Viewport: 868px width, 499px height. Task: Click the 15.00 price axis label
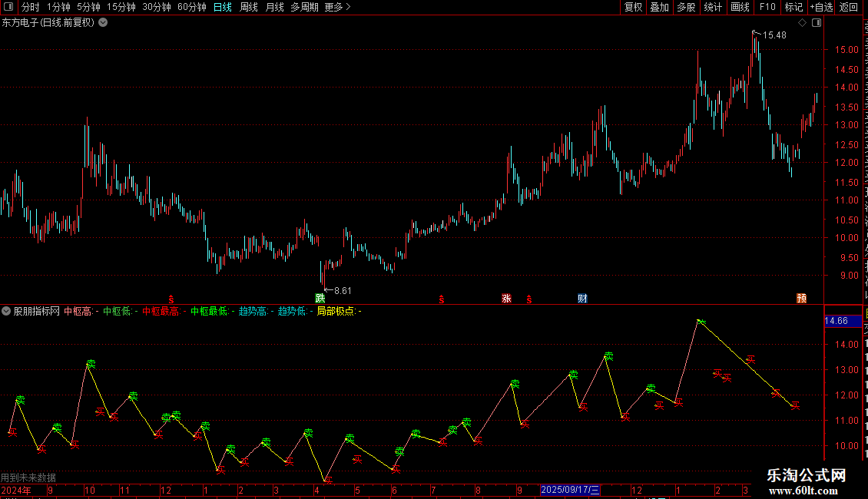click(x=846, y=50)
